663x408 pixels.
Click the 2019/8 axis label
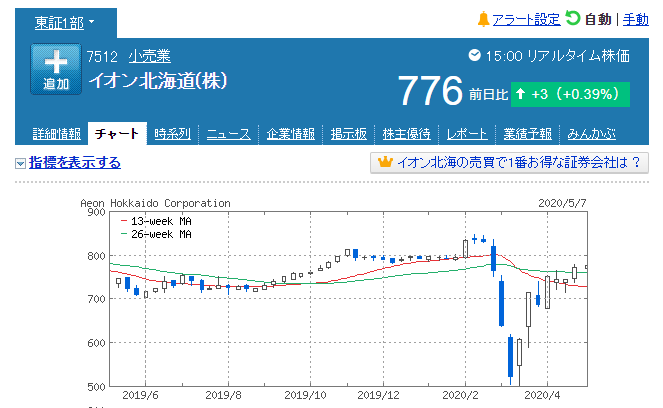[223, 395]
